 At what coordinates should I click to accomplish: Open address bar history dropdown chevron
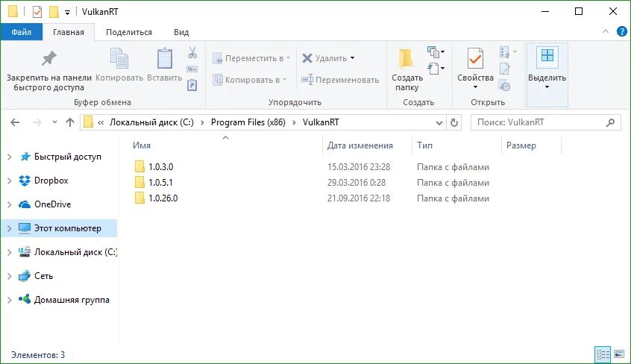coord(439,123)
